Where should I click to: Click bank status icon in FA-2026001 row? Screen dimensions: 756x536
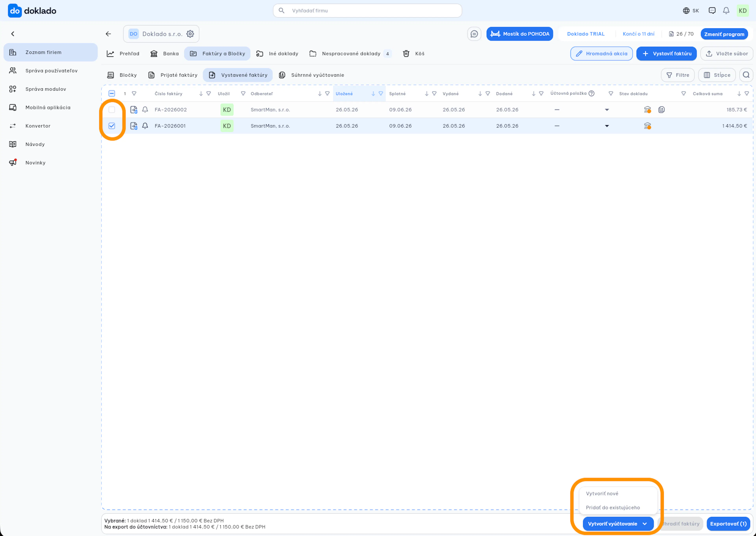coord(647,126)
